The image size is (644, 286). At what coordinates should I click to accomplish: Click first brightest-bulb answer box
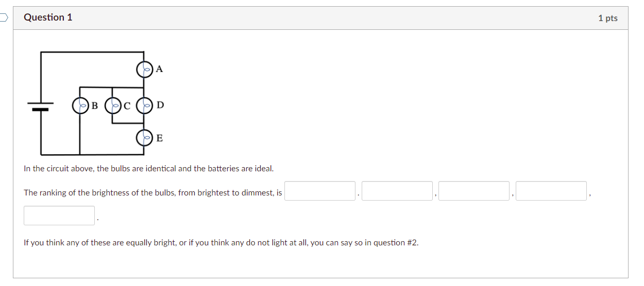(320, 191)
